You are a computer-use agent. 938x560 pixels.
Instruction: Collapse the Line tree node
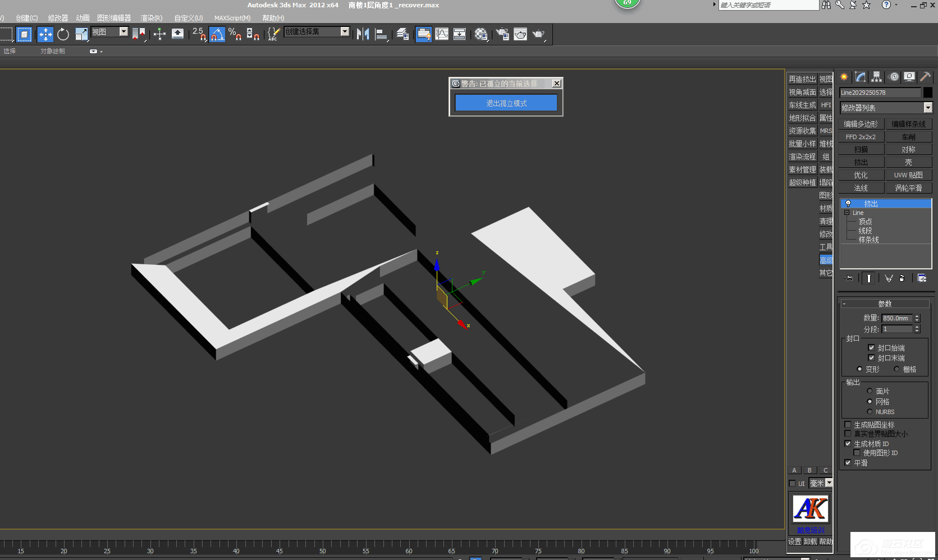point(847,213)
